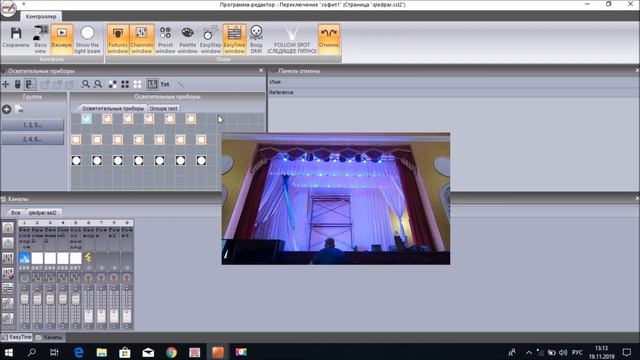This screenshot has width=640, height=360.
Task: Toggle the Channels window button
Action: [142, 39]
